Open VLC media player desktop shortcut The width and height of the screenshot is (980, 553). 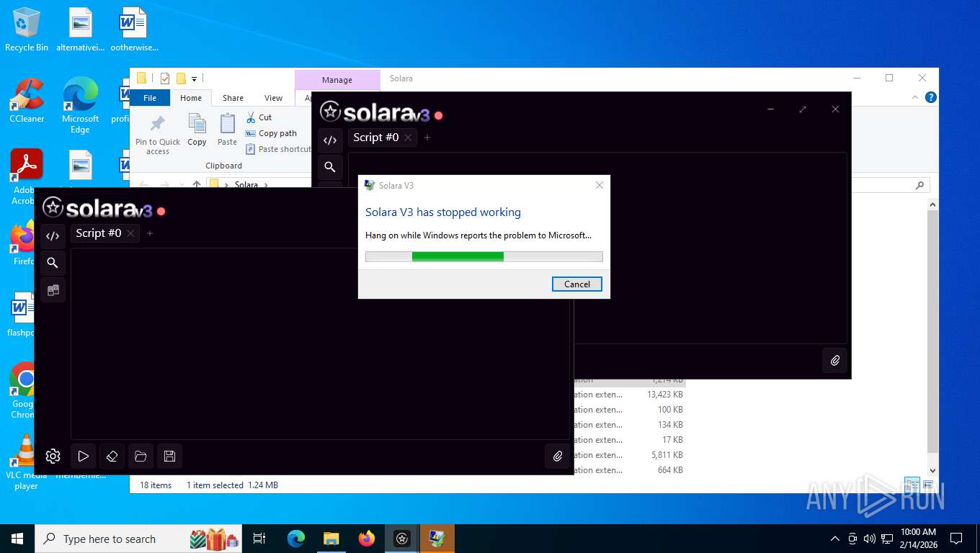pos(26,462)
